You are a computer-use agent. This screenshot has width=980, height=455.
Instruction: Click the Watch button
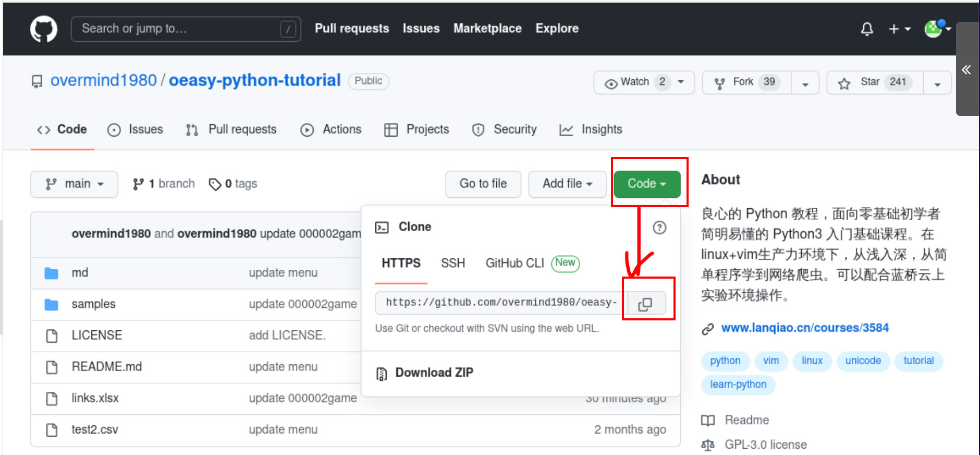[x=644, y=82]
